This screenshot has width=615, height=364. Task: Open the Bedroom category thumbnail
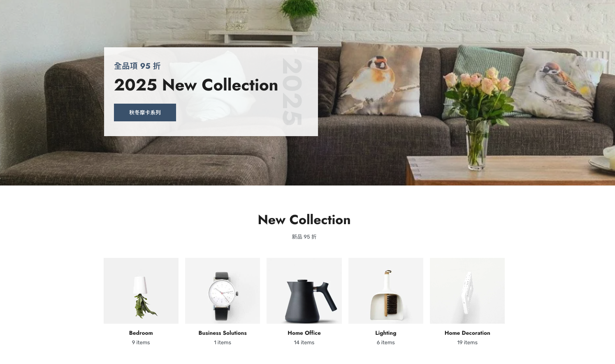tap(141, 291)
